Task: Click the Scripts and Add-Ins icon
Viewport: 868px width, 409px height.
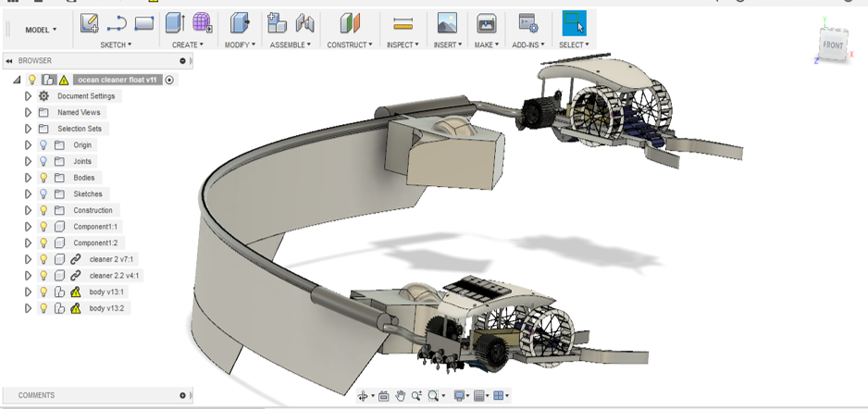Action: (x=528, y=23)
